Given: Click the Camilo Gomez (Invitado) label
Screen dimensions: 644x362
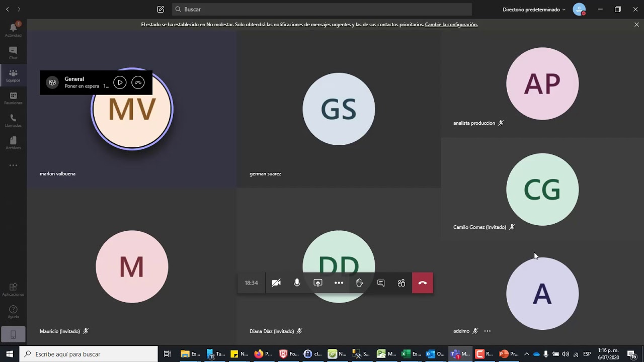Looking at the screenshot, I should [479, 227].
